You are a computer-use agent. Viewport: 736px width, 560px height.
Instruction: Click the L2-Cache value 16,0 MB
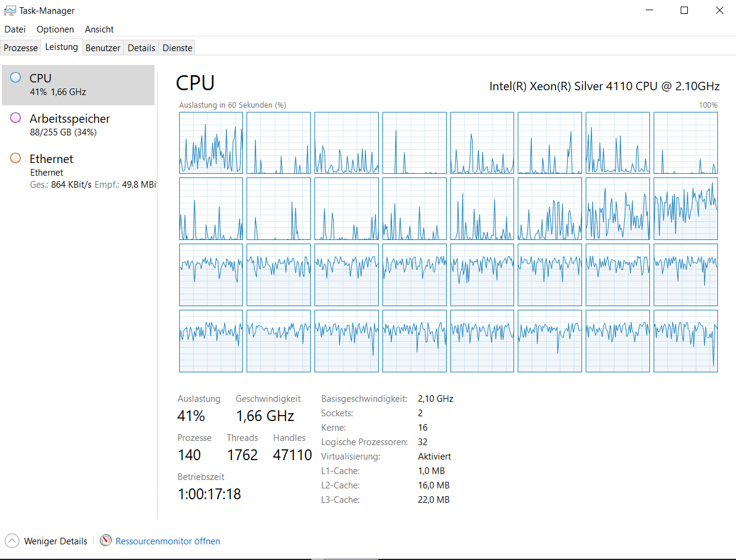point(434,485)
